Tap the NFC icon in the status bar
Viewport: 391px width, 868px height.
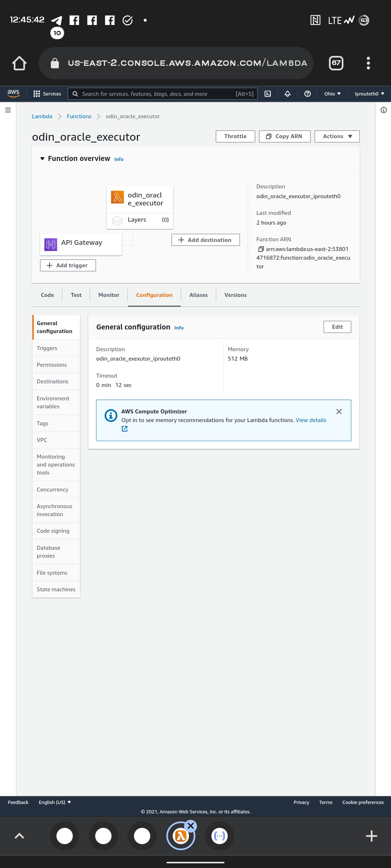click(315, 20)
